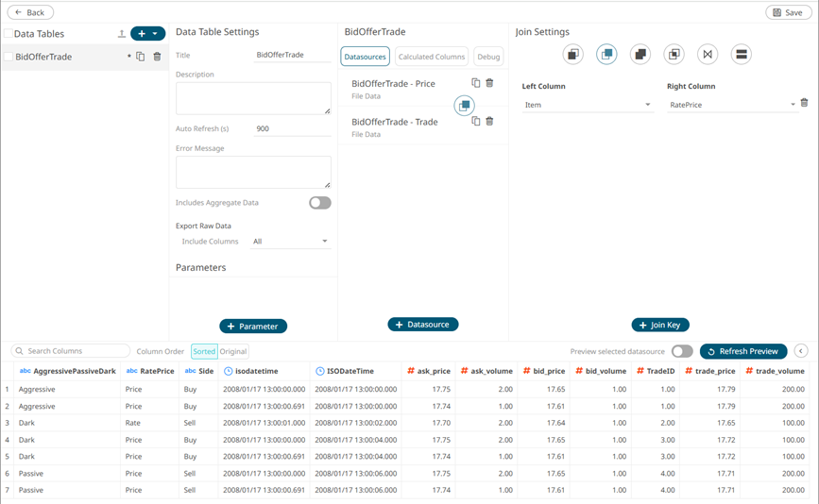Add a new Join Key
The width and height of the screenshot is (819, 504).
tap(659, 325)
